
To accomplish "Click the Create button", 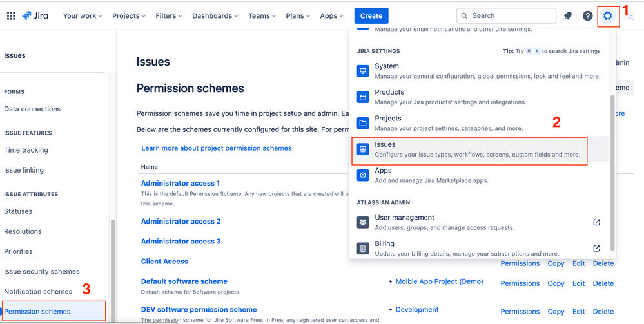I will (371, 16).
